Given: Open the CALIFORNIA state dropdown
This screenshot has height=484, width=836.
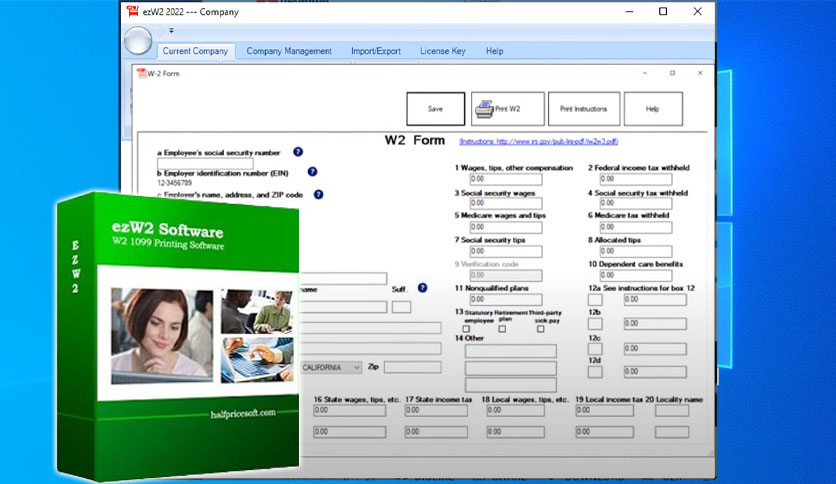Looking at the screenshot, I should (331, 367).
